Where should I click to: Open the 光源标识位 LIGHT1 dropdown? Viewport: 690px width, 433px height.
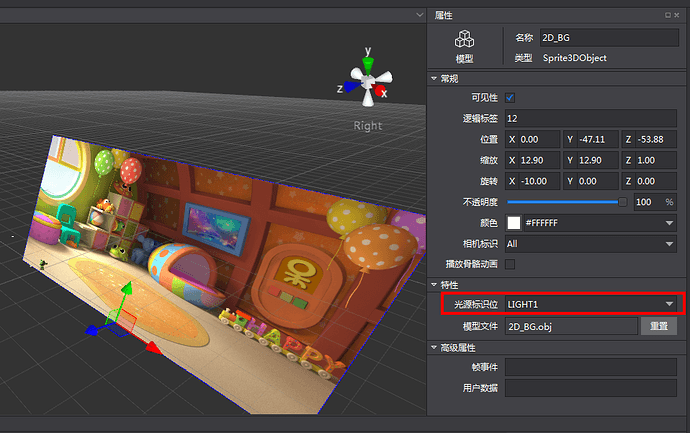tap(591, 304)
